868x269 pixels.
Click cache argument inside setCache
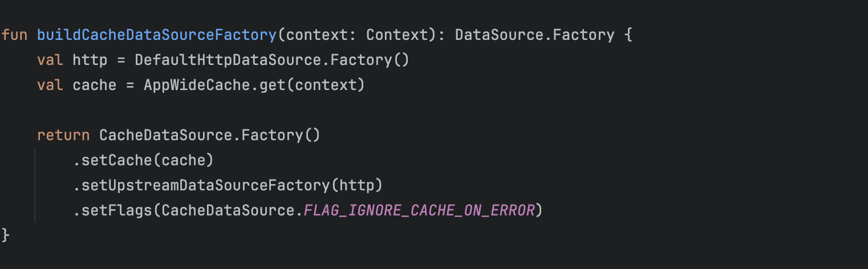[184, 160]
